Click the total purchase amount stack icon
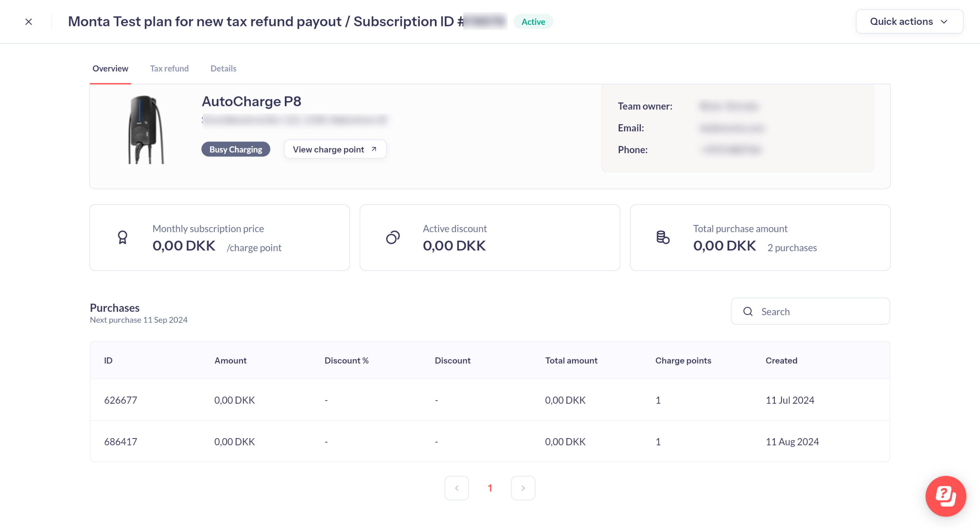The image size is (980, 530). pyautogui.click(x=663, y=237)
